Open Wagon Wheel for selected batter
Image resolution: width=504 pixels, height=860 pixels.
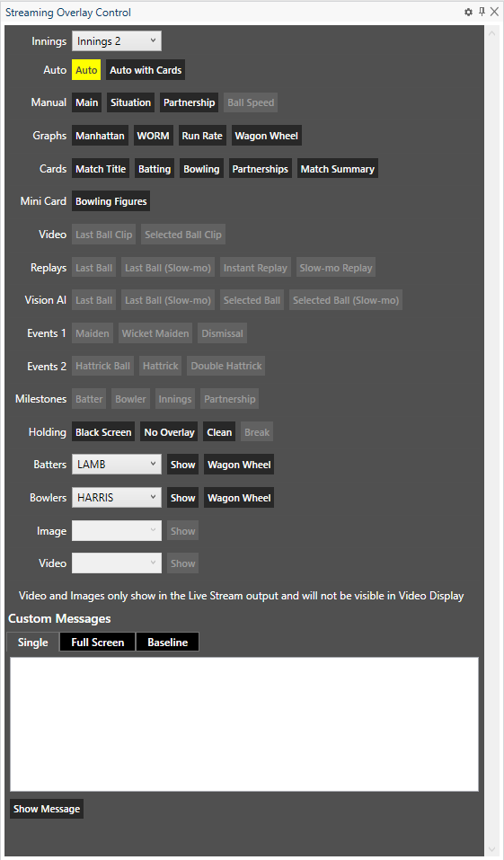pyautogui.click(x=239, y=465)
